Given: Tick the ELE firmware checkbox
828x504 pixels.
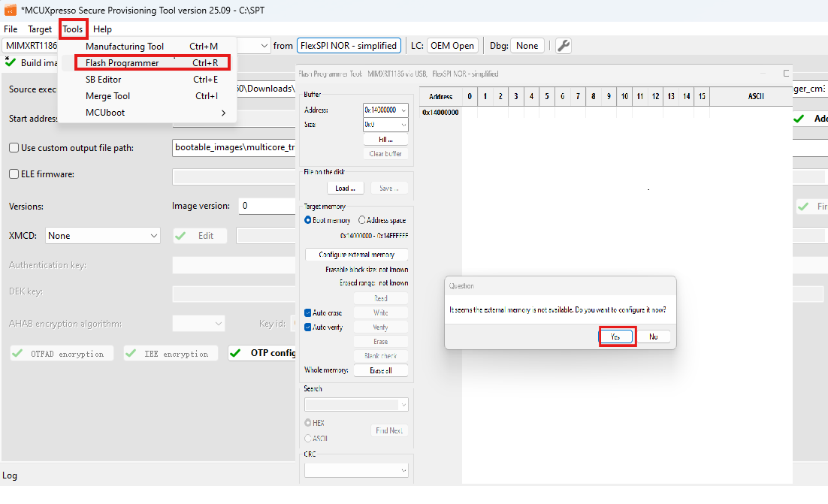Looking at the screenshot, I should (x=14, y=174).
